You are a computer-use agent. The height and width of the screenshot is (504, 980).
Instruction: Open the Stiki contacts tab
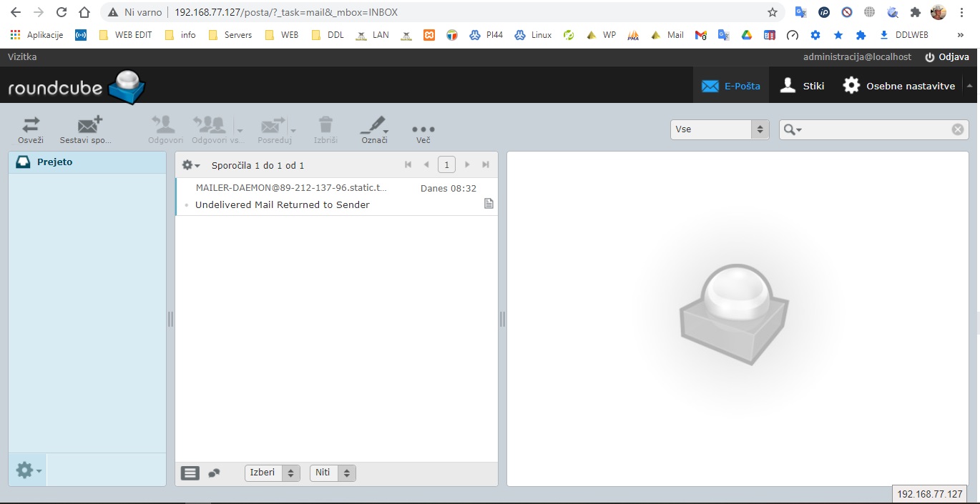(802, 86)
